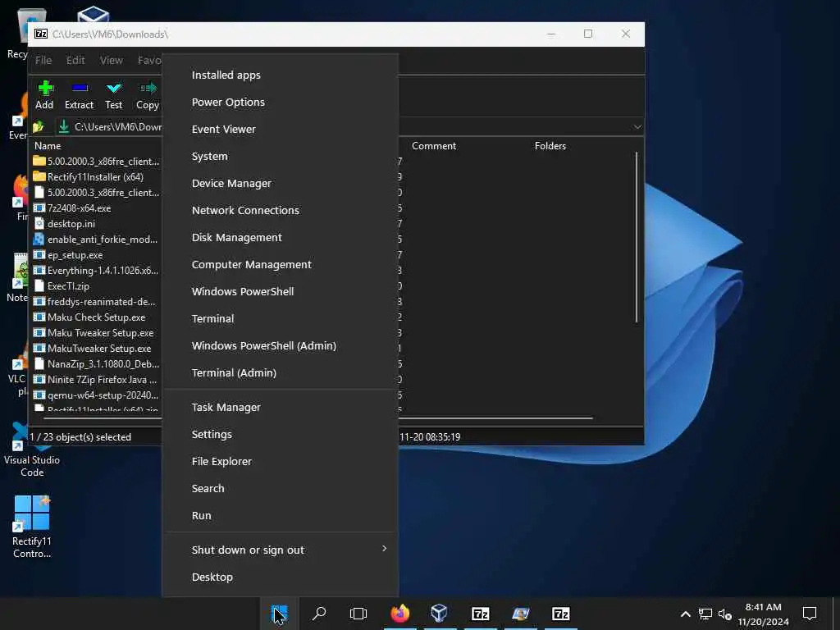840x630 pixels.
Task: Switch to first 7-Zip taskbar window
Action: [x=480, y=614]
